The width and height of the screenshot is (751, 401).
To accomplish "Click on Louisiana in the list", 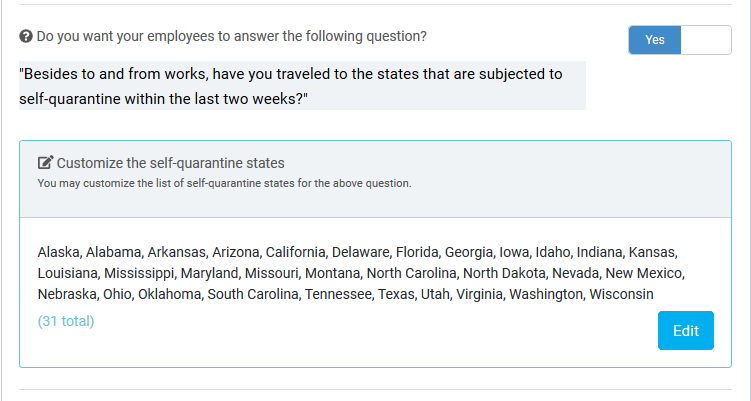I will click(68, 273).
